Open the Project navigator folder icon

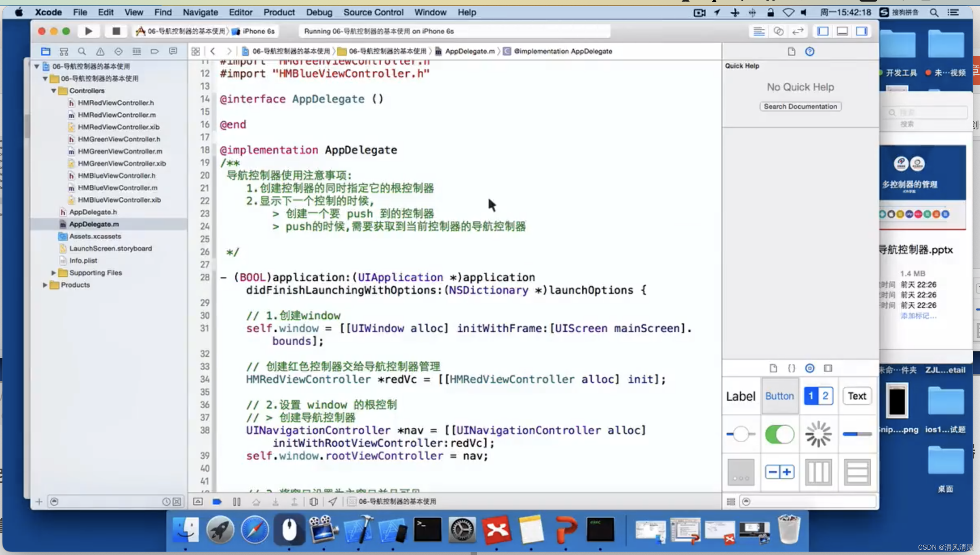[46, 51]
